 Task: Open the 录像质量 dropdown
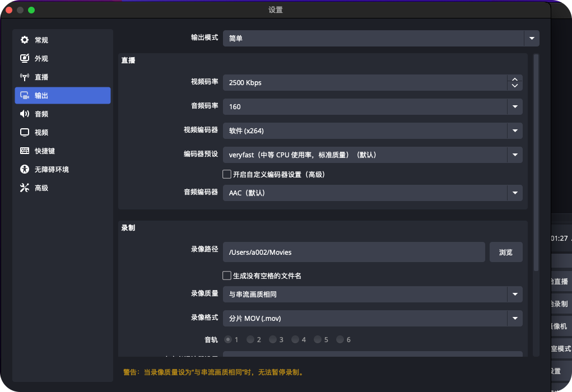373,294
